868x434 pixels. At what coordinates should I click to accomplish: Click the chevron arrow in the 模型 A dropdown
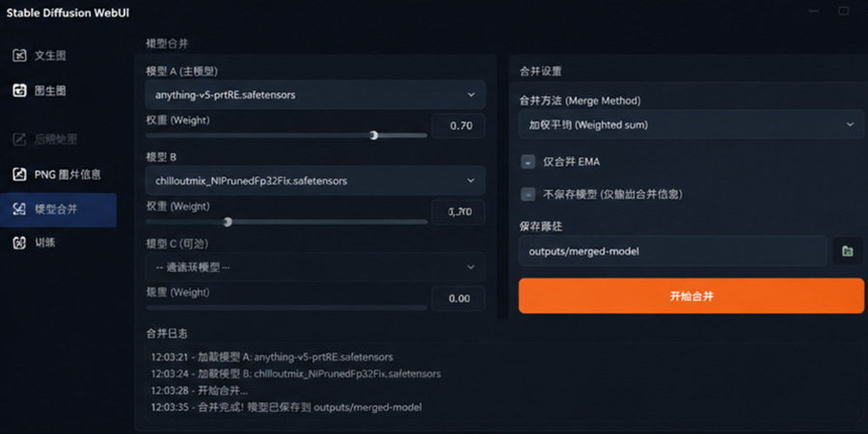471,95
